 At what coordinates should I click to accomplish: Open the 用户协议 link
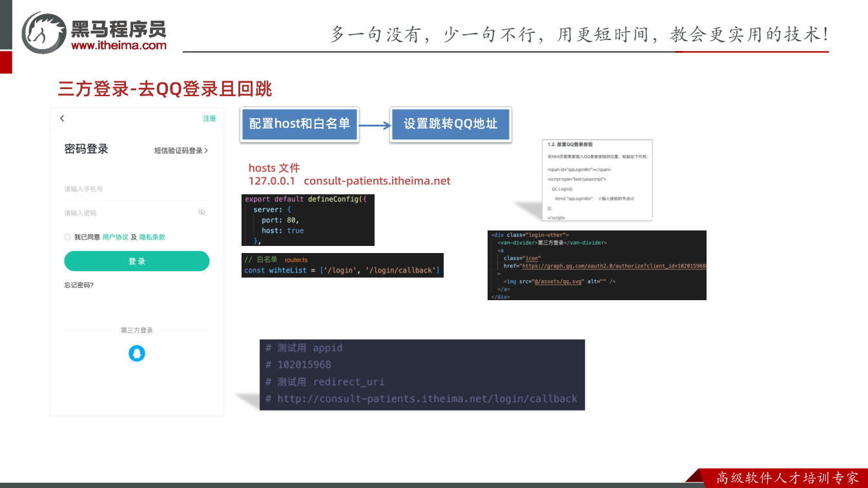coord(115,237)
